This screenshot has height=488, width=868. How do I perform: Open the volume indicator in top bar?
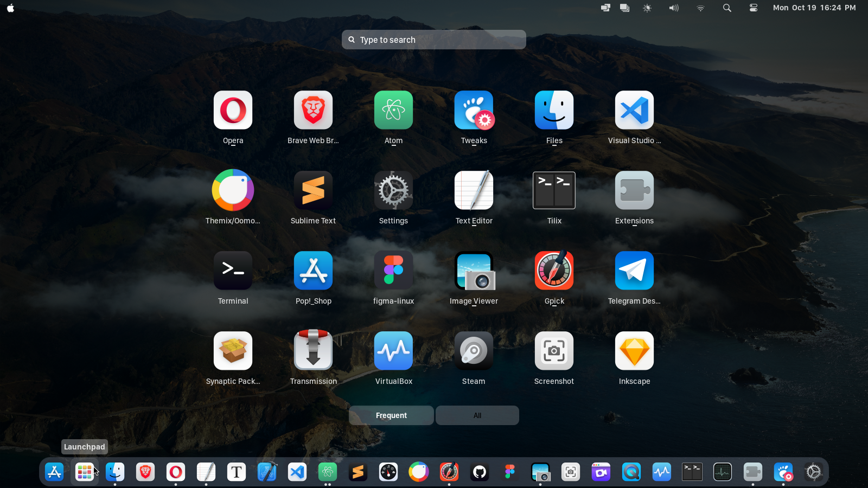click(674, 8)
